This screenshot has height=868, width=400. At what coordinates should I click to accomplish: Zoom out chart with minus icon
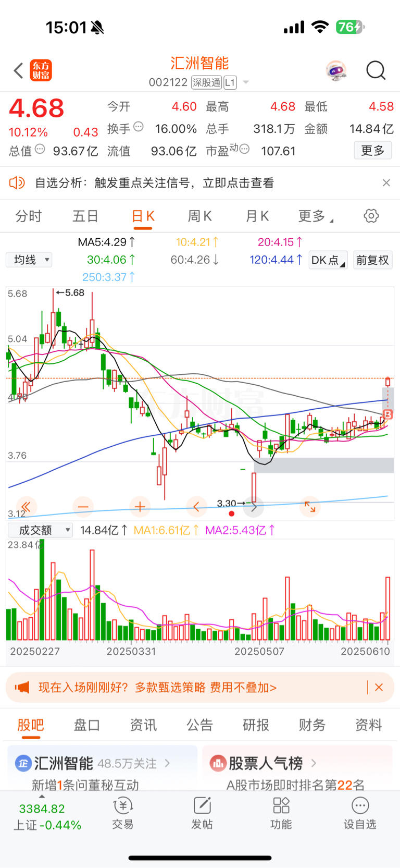[83, 506]
